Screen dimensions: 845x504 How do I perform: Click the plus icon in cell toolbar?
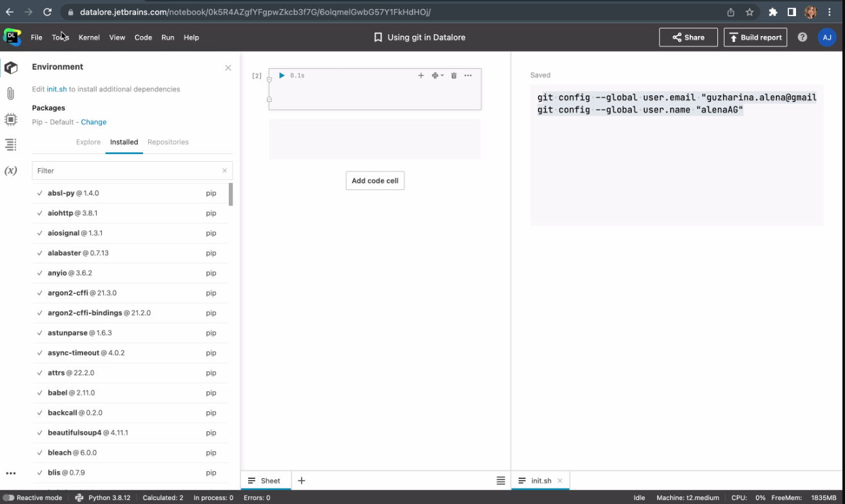(x=421, y=75)
